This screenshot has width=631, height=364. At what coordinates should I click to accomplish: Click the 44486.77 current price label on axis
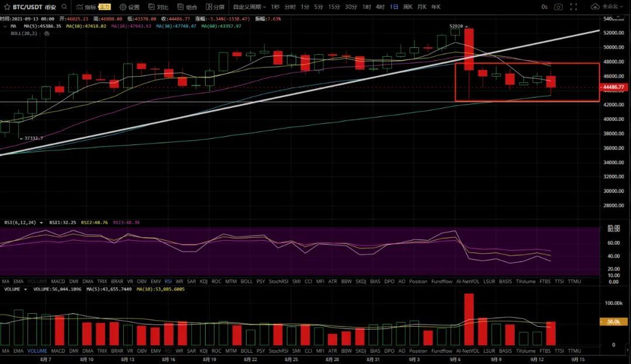614,87
